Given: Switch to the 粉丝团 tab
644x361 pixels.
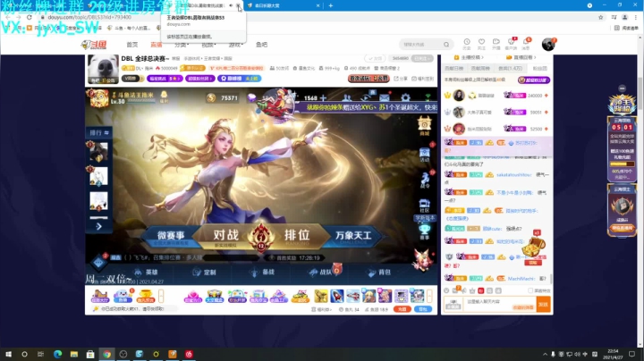Looking at the screenshot, I should 539,69.
